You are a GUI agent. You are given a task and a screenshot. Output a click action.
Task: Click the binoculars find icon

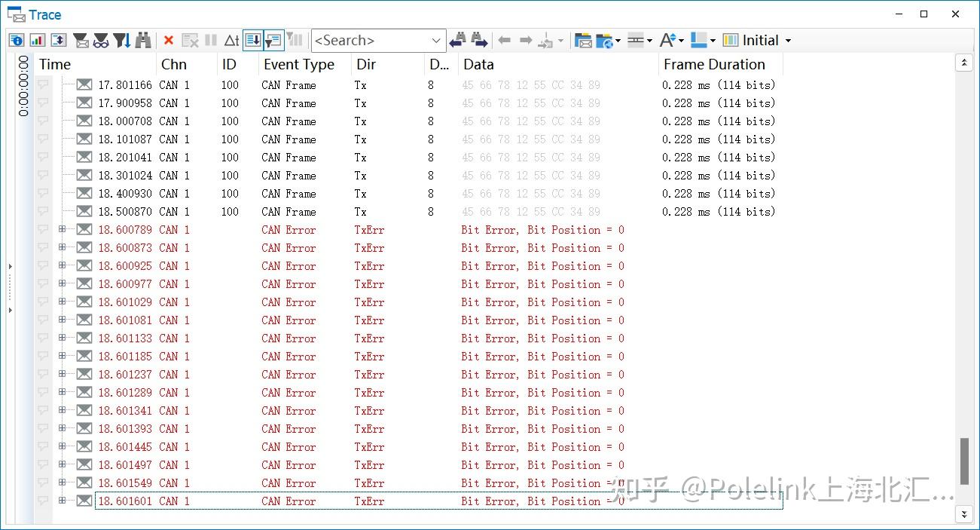(x=143, y=41)
